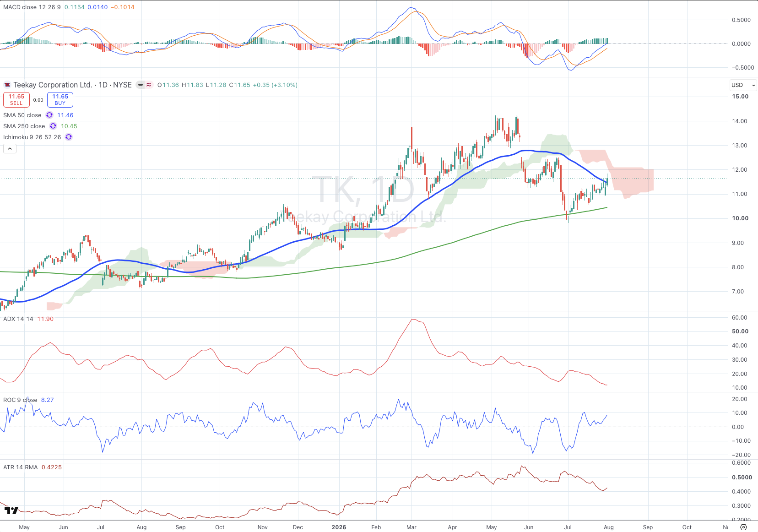Click the 60.00 ADX scale label
The width and height of the screenshot is (758, 532).
tap(740, 317)
